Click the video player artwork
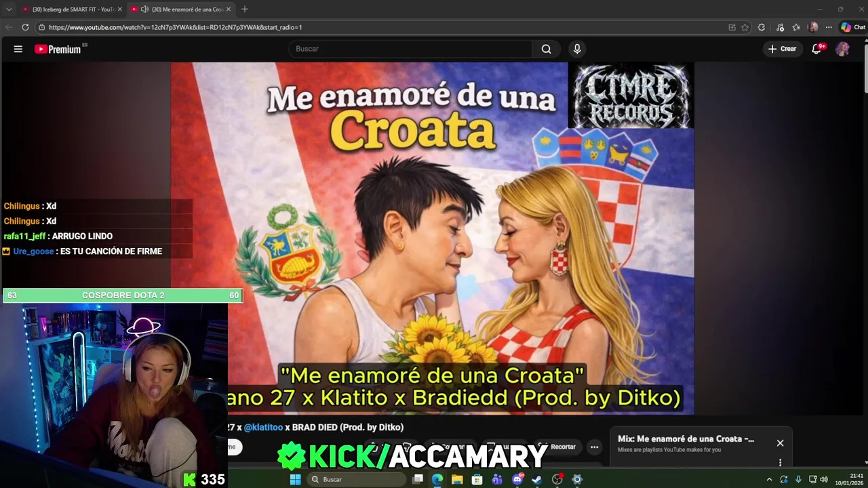868x488 pixels. click(432, 237)
